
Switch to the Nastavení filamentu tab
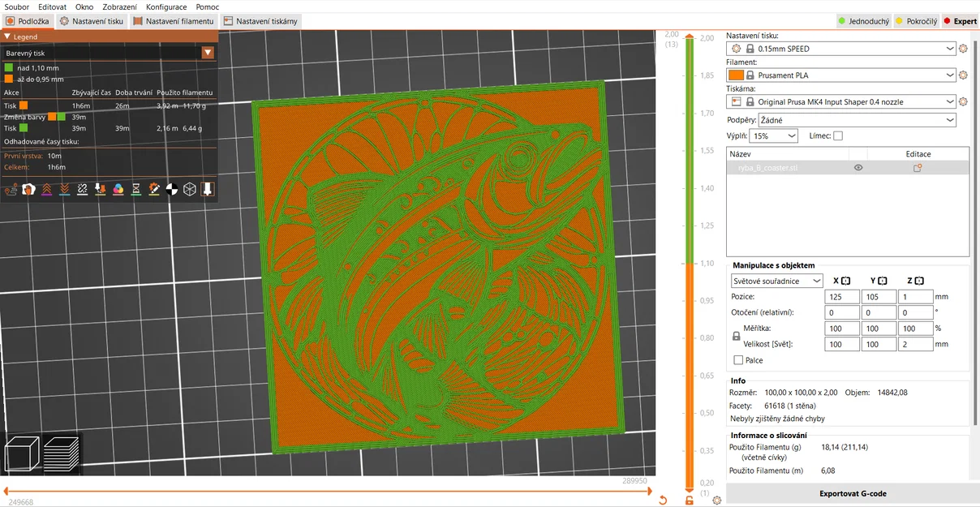(173, 21)
